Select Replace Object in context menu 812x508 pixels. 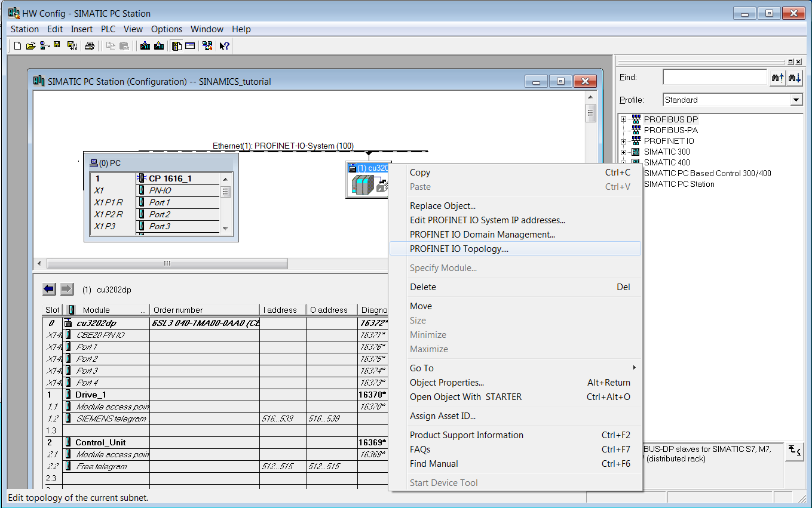click(515, 206)
